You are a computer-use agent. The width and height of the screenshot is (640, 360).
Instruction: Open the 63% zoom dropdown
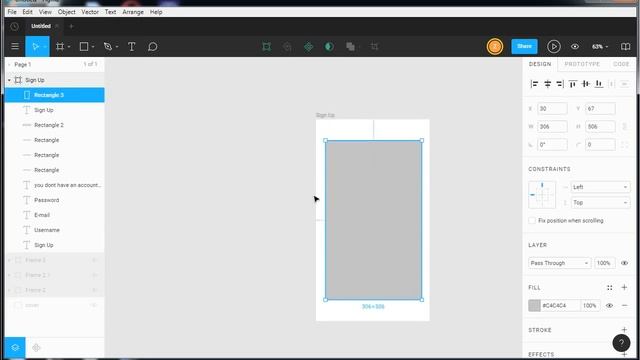pyautogui.click(x=600, y=47)
